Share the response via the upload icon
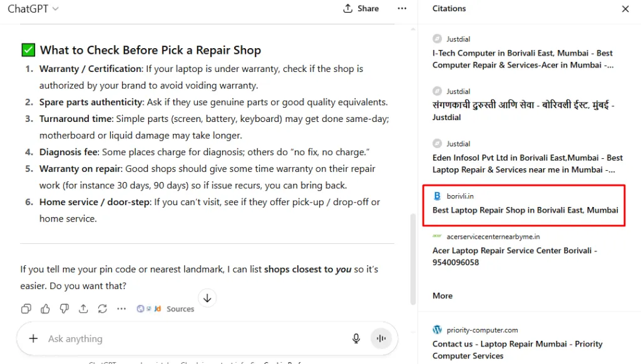Viewport: 641px width, 364px height. [83, 308]
